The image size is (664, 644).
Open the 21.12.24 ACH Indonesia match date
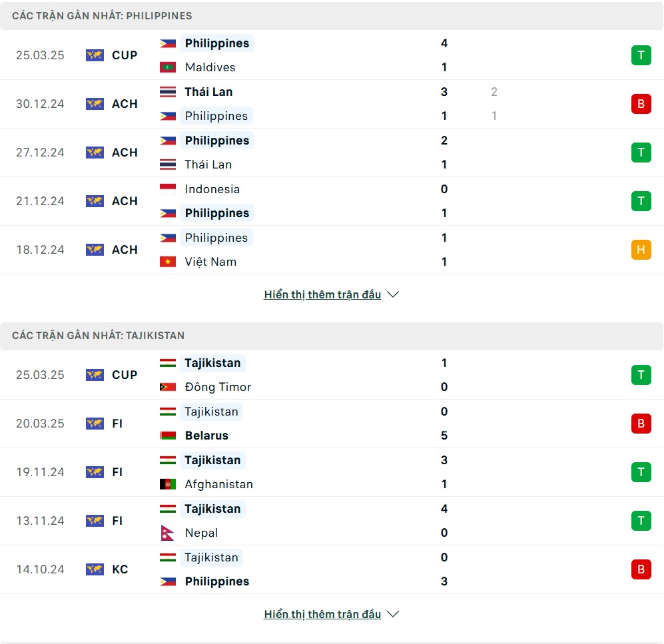click(40, 201)
